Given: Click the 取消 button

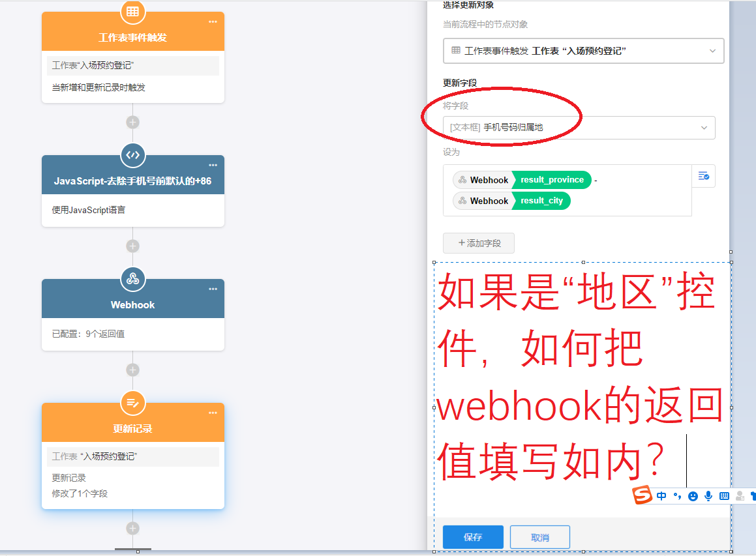Looking at the screenshot, I should click(x=540, y=537).
